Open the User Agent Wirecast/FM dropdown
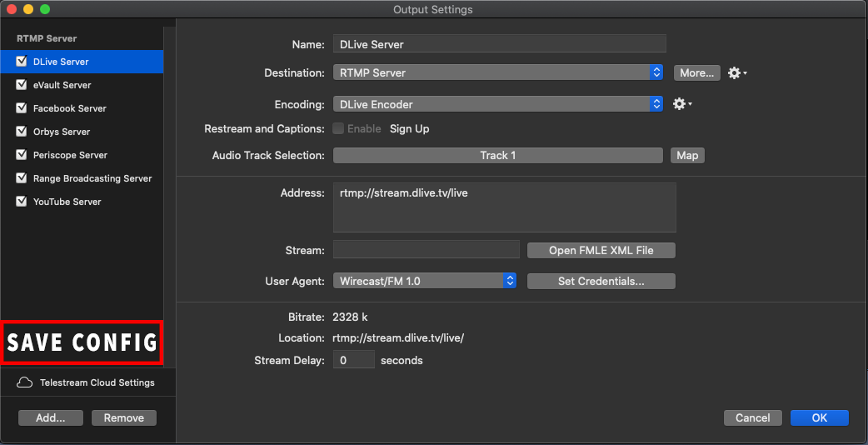This screenshot has height=445, width=868. click(425, 281)
